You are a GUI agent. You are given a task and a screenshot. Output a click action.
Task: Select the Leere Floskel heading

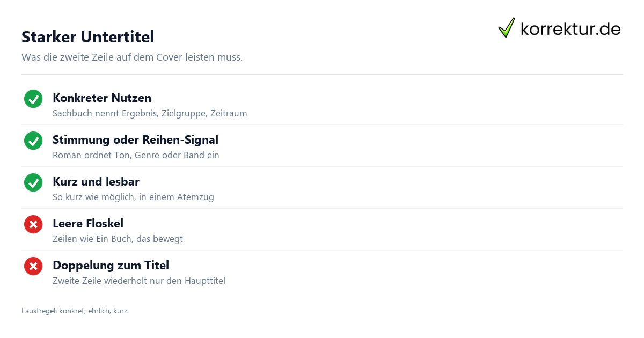(x=88, y=224)
